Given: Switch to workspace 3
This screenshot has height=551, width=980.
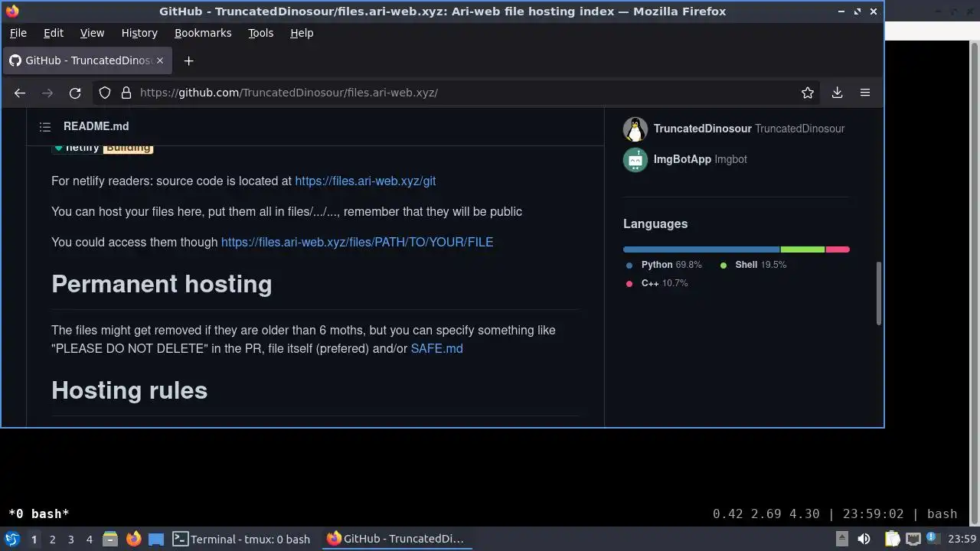Looking at the screenshot, I should pos(70,539).
